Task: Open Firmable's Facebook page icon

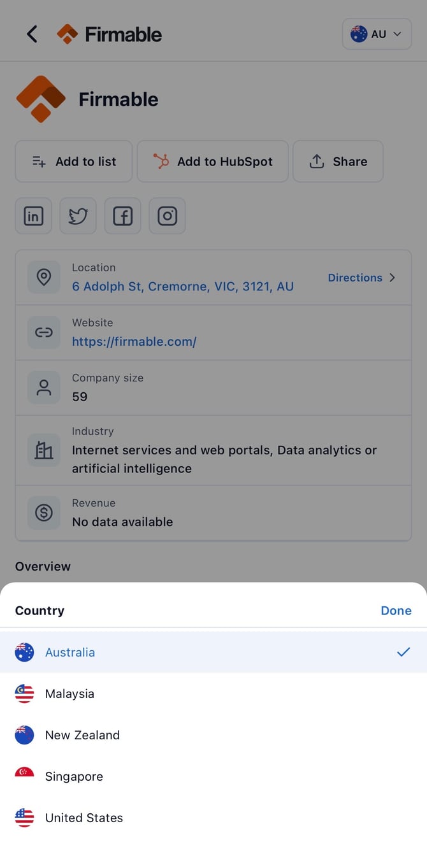Action: coord(122,216)
